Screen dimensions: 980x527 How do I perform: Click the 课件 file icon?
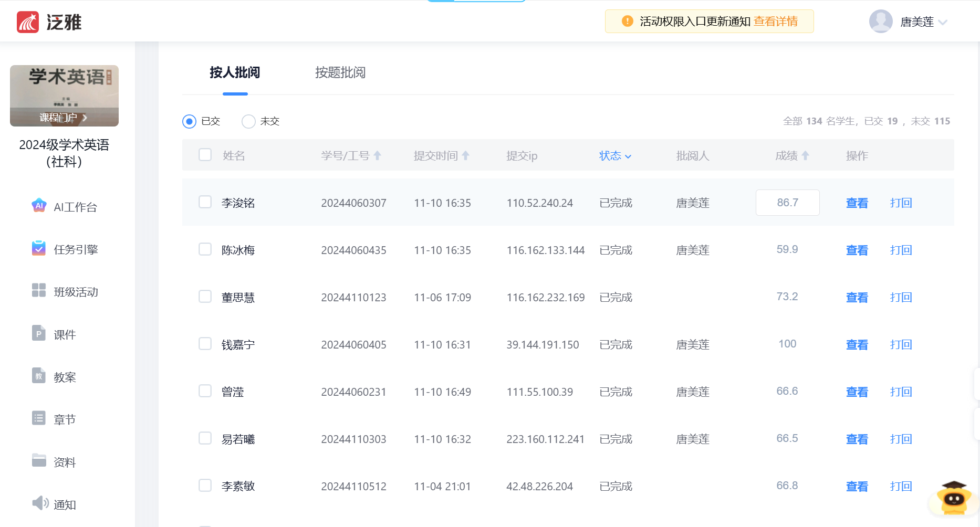(39, 333)
